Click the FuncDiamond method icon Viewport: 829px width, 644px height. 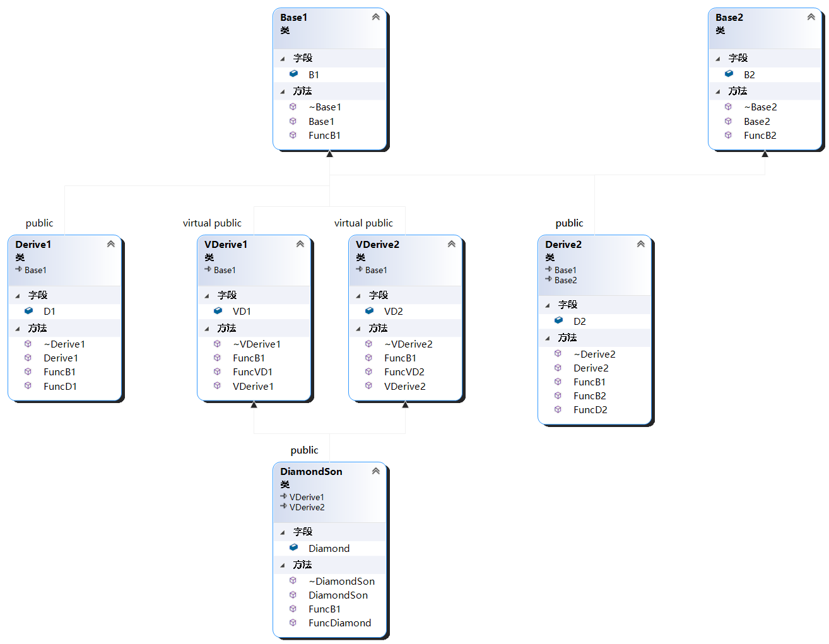pos(293,623)
